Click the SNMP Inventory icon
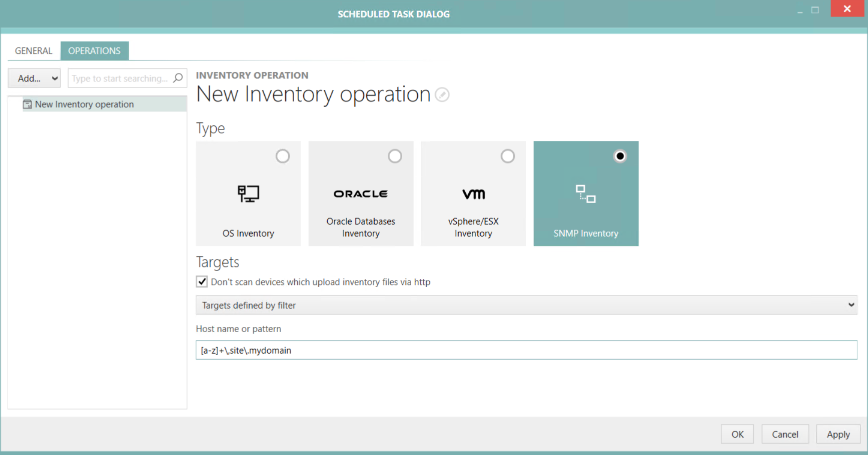 [585, 194]
